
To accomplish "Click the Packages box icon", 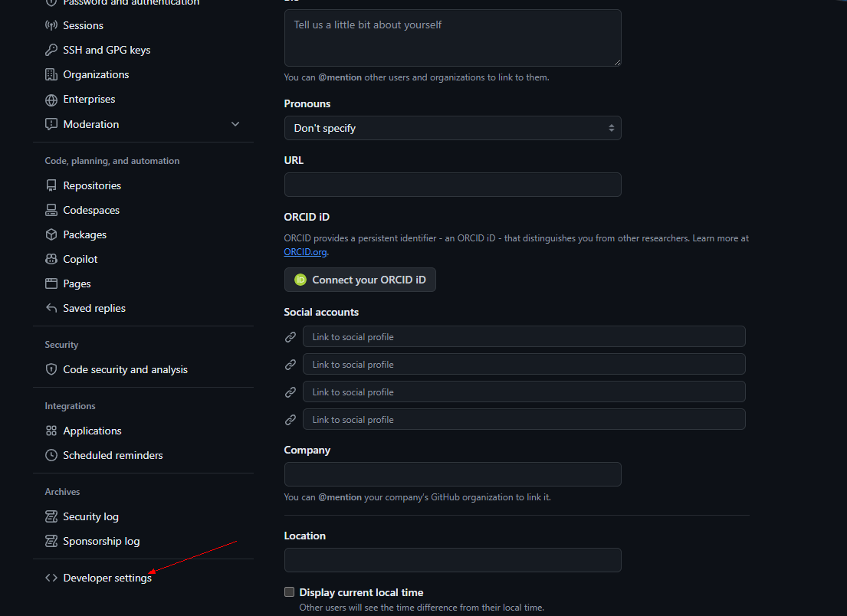I will click(51, 234).
